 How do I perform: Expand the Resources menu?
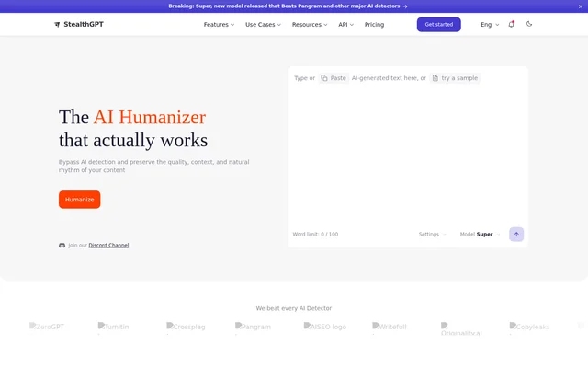pyautogui.click(x=310, y=25)
